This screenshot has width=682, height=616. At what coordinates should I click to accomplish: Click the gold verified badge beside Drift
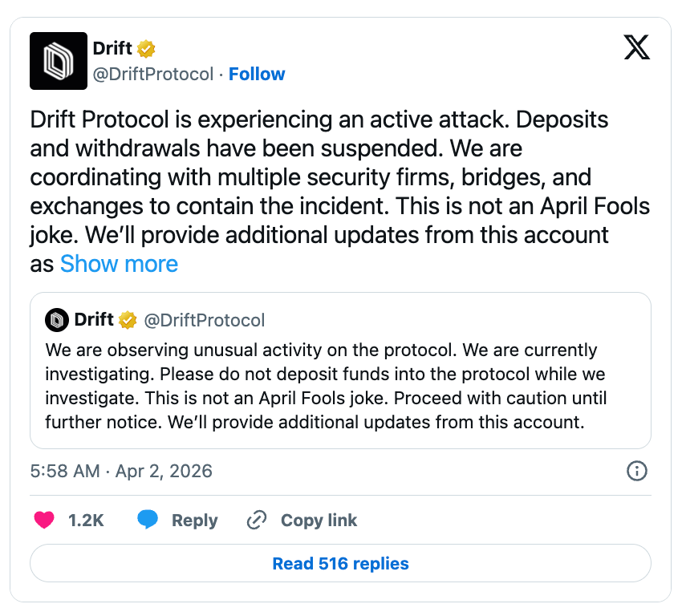145,49
